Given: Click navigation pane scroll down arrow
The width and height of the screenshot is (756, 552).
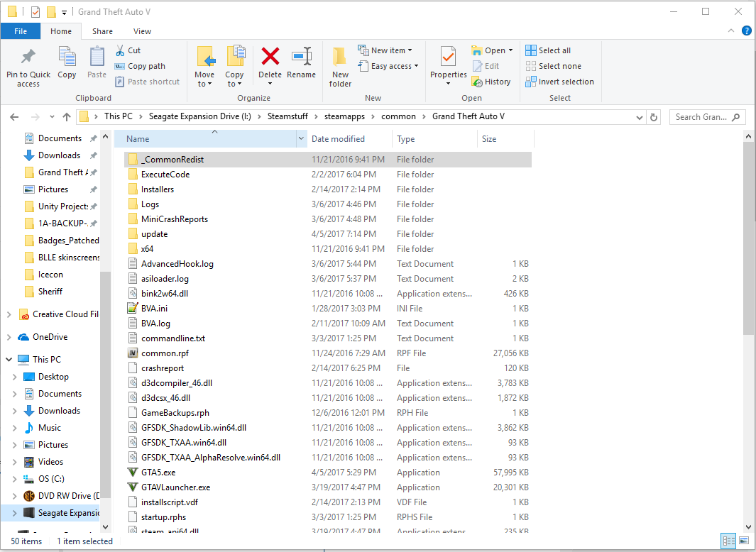Looking at the screenshot, I should pos(106,527).
